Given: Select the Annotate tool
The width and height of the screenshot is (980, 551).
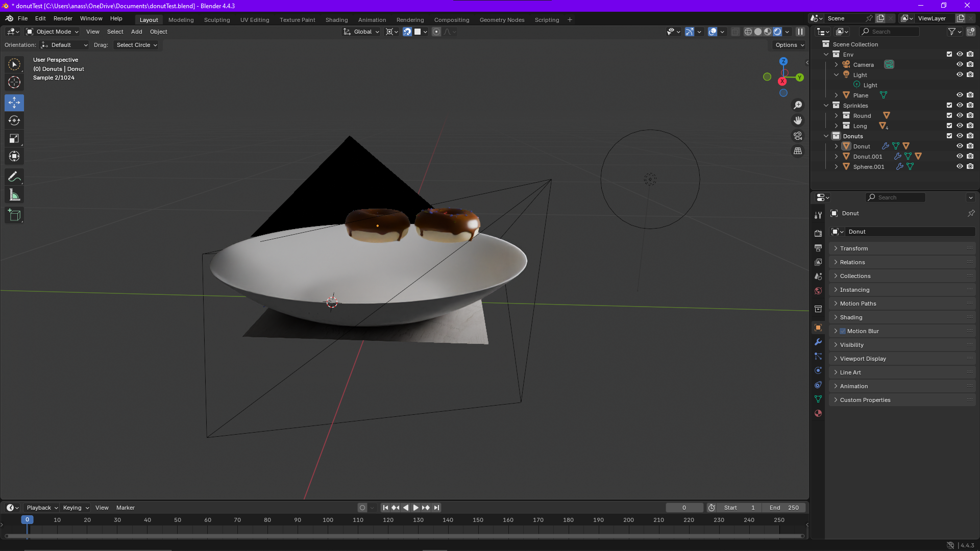Looking at the screenshot, I should (14, 177).
